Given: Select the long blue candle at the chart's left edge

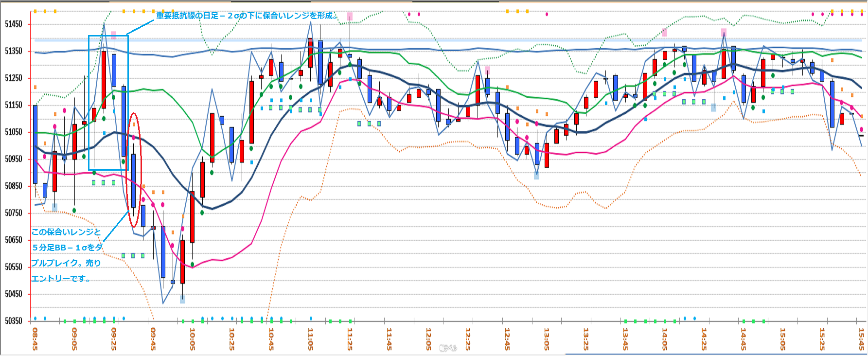Looking at the screenshot, I should tap(35, 144).
